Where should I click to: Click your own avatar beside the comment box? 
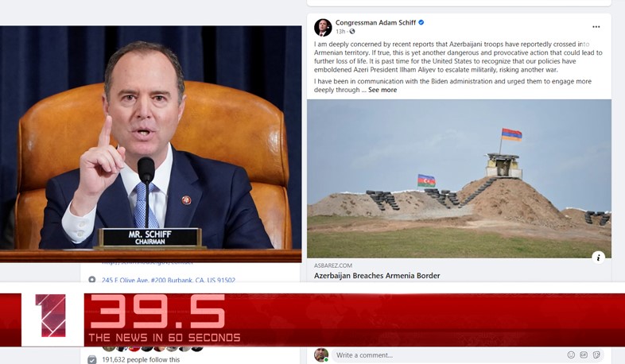(x=321, y=354)
